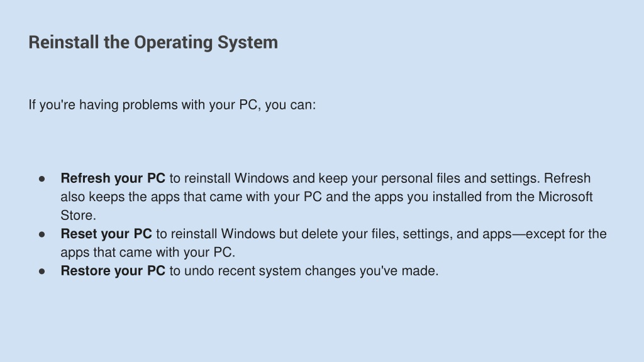644x362 pixels.
Task: Click the 'Reinstall the Operating System' heading
Action: pyautogui.click(x=153, y=43)
